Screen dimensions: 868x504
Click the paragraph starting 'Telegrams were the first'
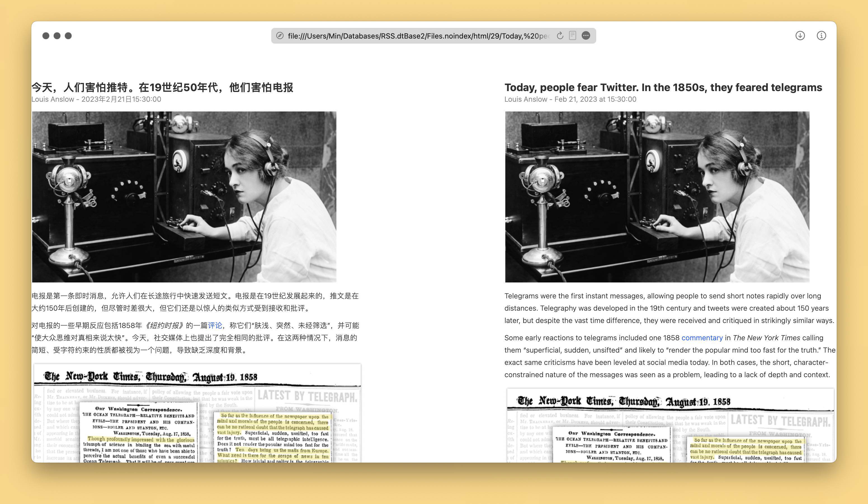click(x=669, y=308)
